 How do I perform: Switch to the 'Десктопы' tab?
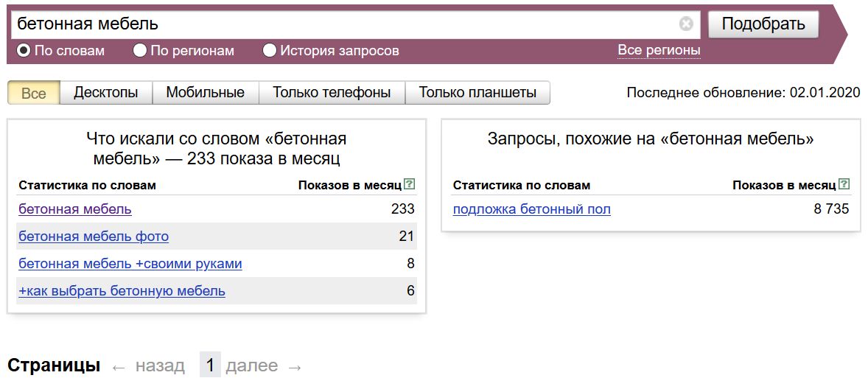(x=106, y=93)
